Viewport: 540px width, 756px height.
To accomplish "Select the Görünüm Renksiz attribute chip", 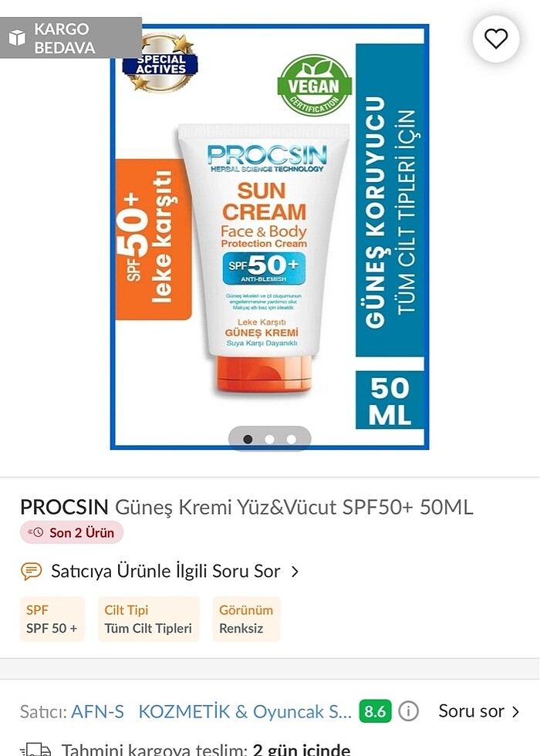I will point(246,619).
